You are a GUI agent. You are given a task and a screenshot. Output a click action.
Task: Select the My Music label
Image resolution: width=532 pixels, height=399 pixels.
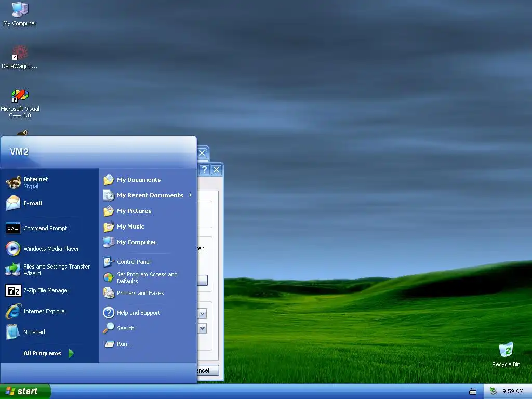click(x=130, y=227)
